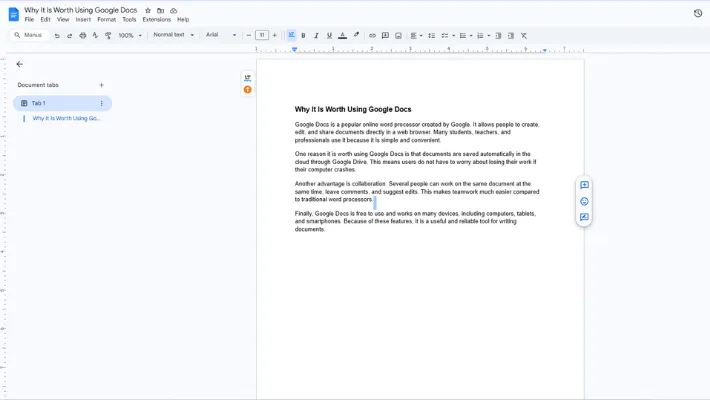Click the left indent marker on ruler
The height and width of the screenshot is (400, 710).
294,49
